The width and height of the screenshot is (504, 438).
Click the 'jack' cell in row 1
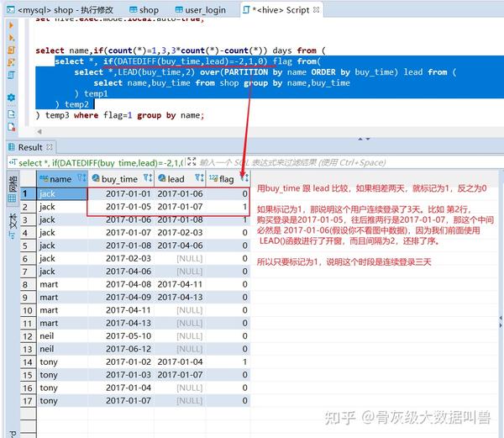click(62, 194)
